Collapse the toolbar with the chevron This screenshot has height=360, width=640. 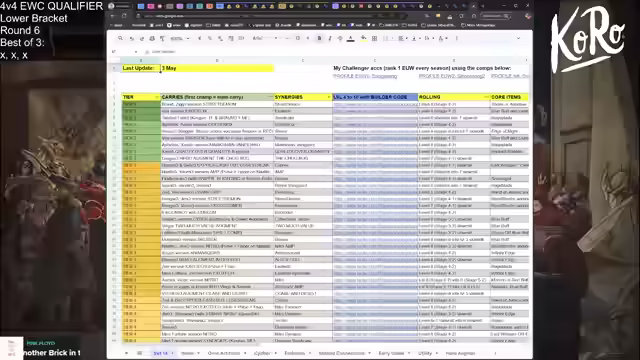click(x=518, y=38)
